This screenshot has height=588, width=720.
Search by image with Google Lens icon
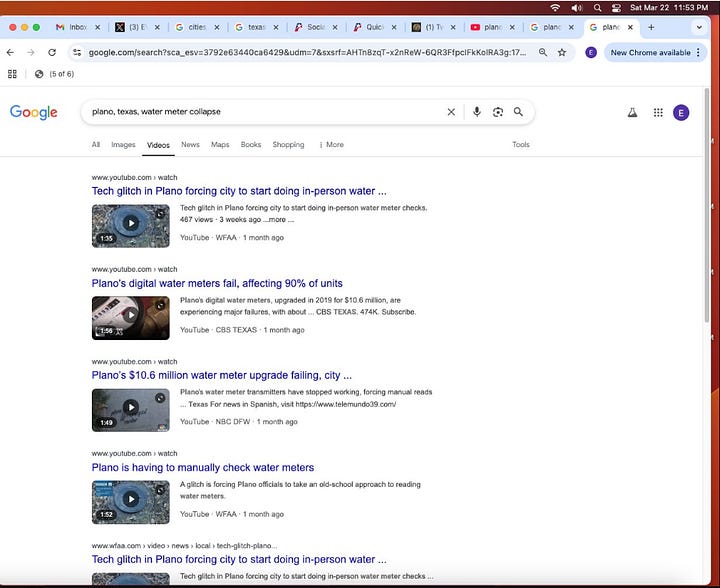[x=498, y=112]
